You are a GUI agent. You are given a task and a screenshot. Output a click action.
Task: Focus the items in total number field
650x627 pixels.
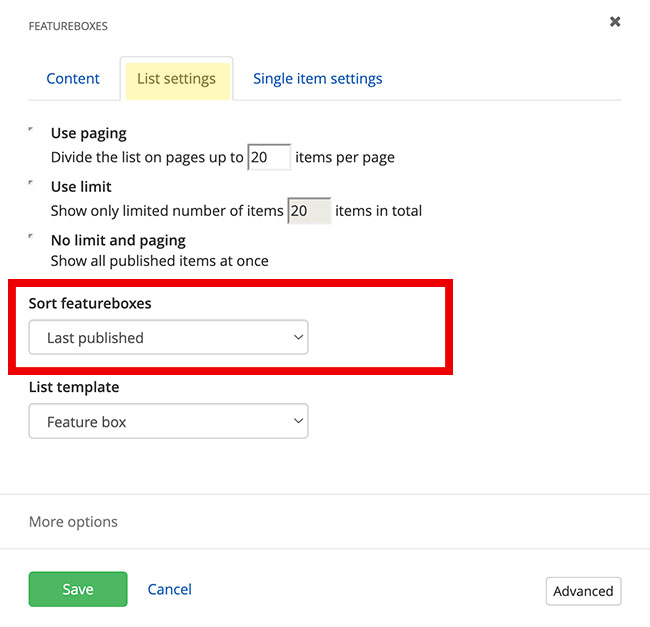tap(309, 211)
